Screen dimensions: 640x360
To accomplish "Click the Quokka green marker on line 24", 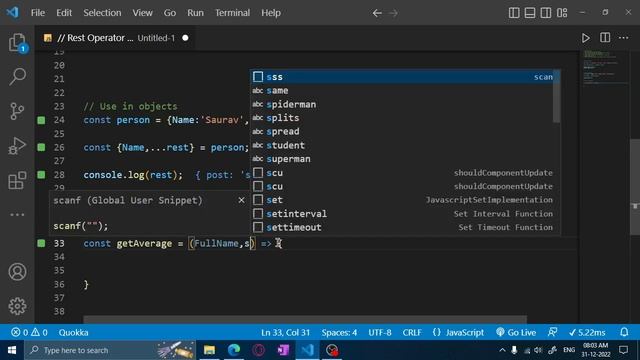I will 41,120.
